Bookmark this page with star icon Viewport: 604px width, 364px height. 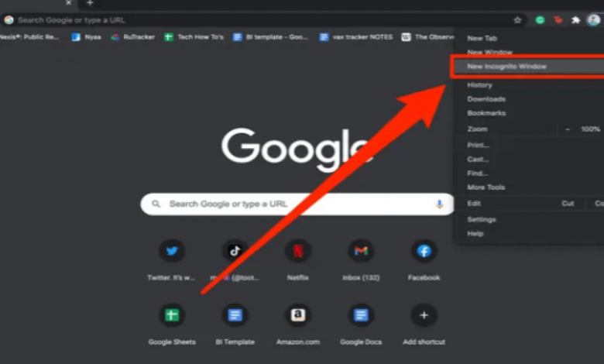point(517,20)
